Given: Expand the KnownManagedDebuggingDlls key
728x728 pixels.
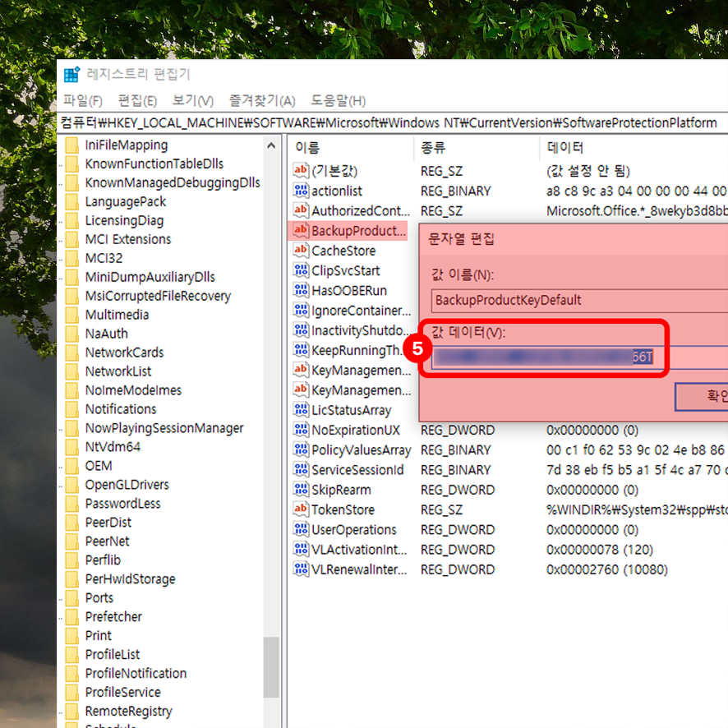Looking at the screenshot, I should pos(60,184).
